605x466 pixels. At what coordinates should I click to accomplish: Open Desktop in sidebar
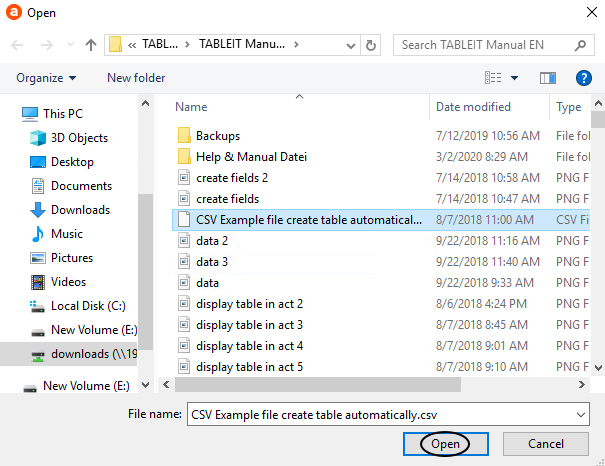click(x=62, y=162)
